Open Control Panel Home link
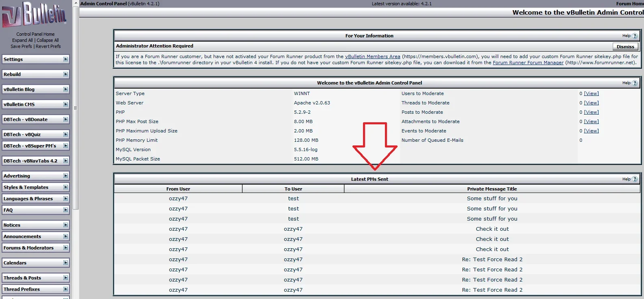The height and width of the screenshot is (299, 644). [x=35, y=34]
